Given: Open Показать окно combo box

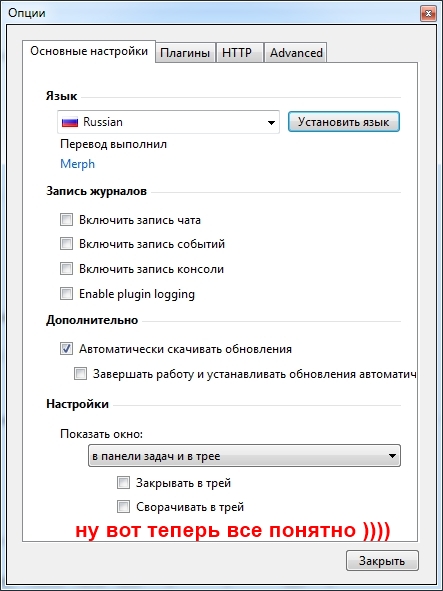Looking at the screenshot, I should click(244, 456).
